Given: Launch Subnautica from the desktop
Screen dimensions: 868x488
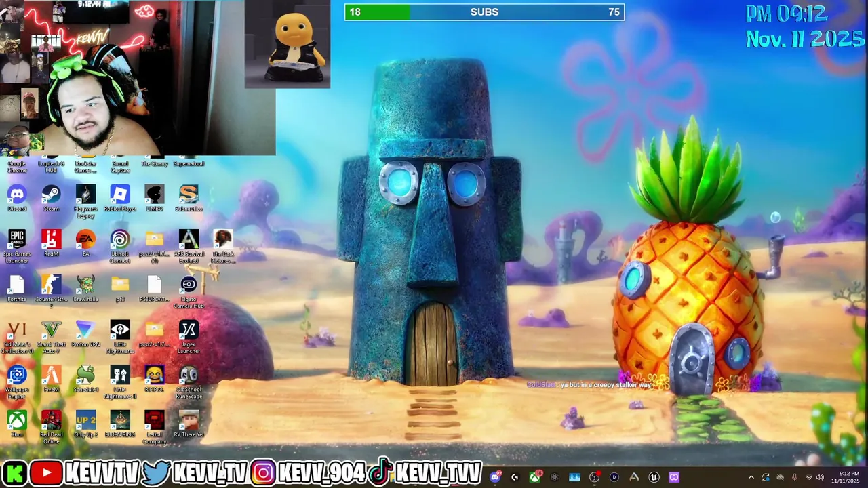Looking at the screenshot, I should point(189,197).
